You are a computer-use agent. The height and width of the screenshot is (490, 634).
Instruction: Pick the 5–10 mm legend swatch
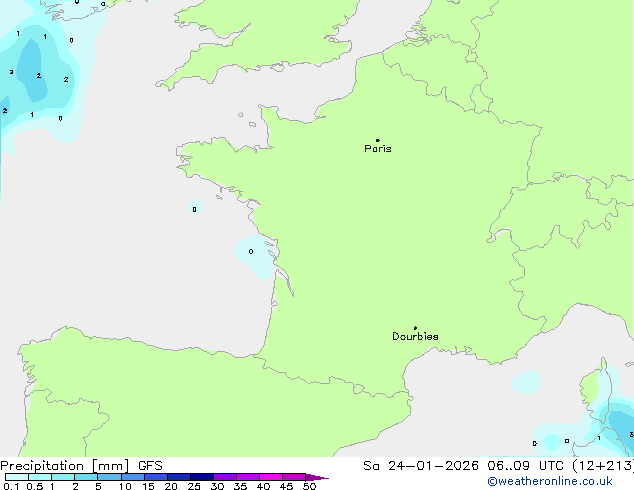(109, 477)
